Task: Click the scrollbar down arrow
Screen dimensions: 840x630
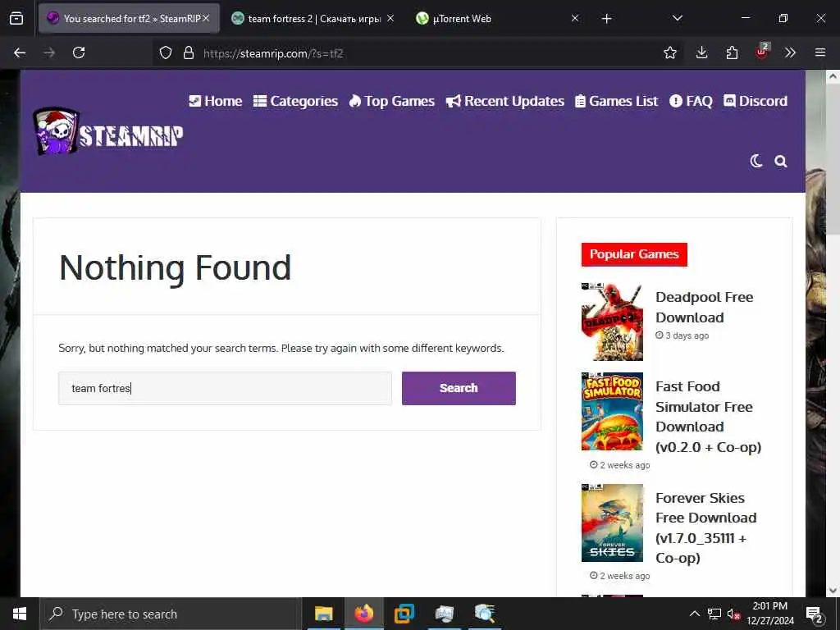Action: (833, 591)
